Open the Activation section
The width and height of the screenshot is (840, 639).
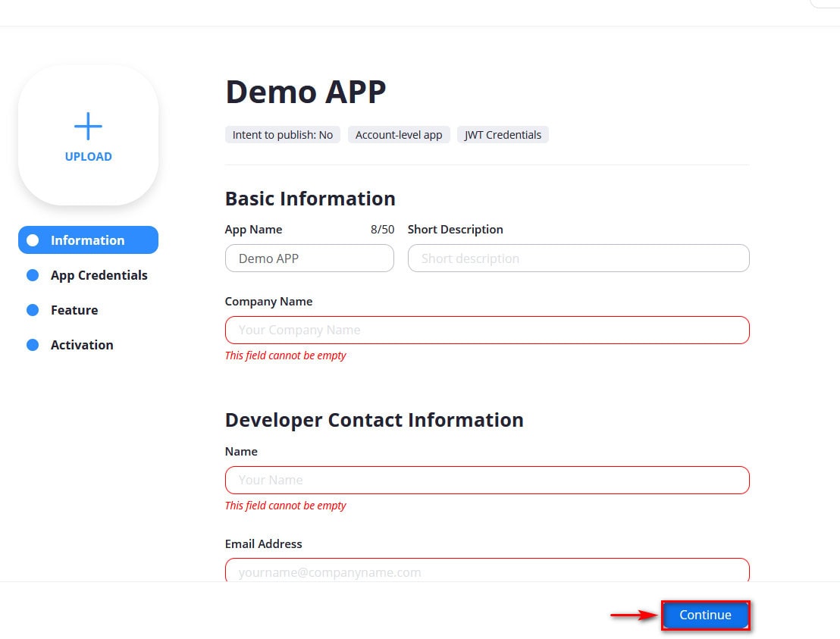point(81,345)
